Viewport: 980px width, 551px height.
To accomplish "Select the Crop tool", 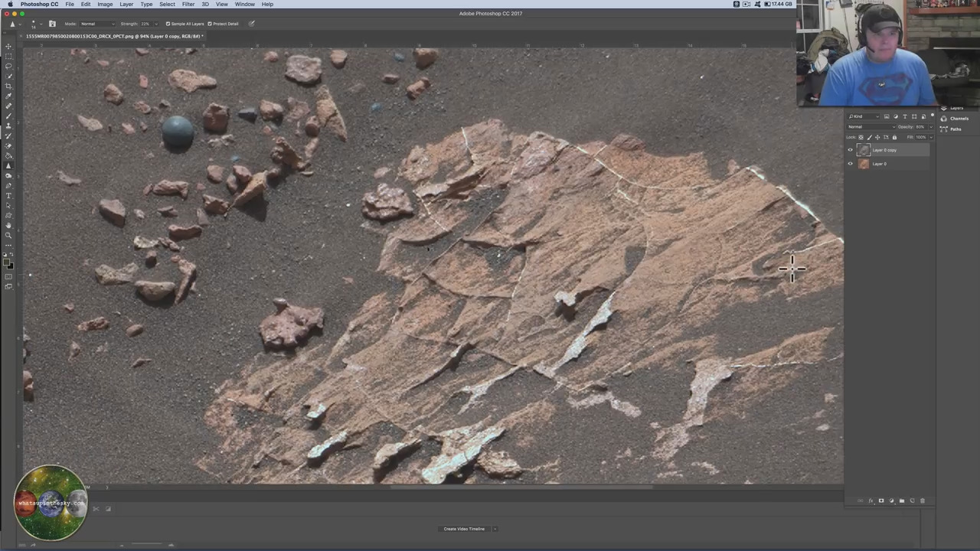I will point(8,86).
